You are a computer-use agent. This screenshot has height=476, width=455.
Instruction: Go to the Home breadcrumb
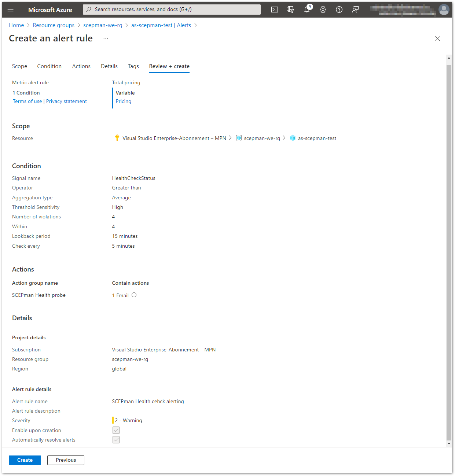coord(16,25)
